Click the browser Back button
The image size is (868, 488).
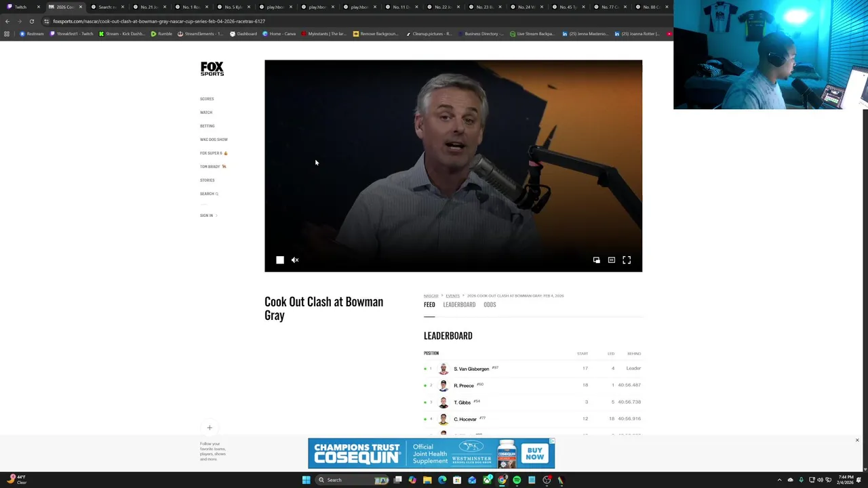pos(7,21)
